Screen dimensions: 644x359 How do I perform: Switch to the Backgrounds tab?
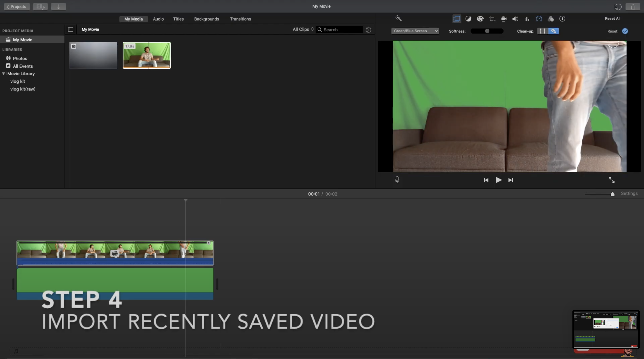coord(206,19)
